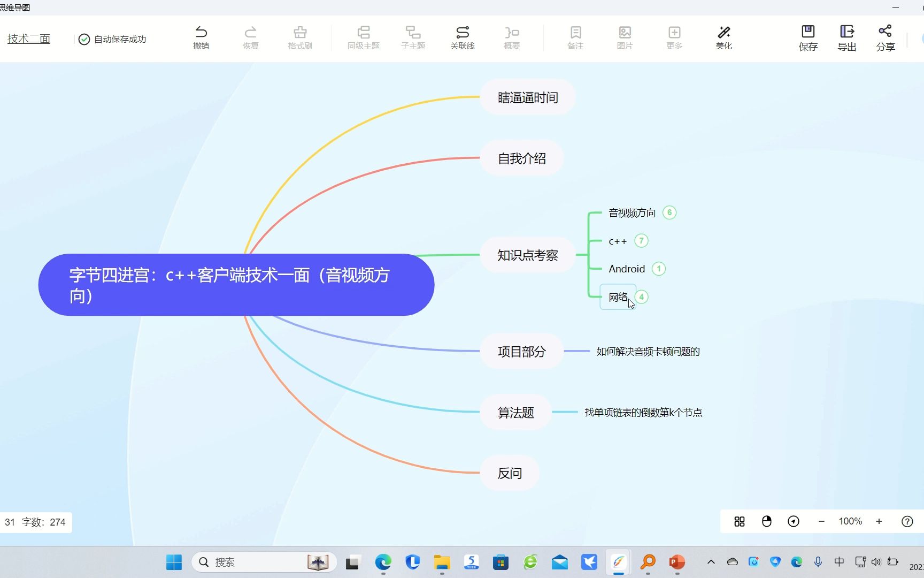Expand the Android node's 1 badge

pyautogui.click(x=659, y=269)
